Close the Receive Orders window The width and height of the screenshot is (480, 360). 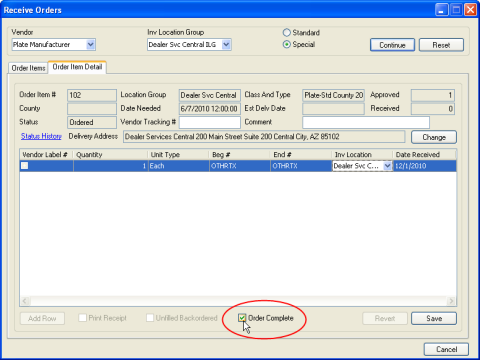click(x=471, y=10)
